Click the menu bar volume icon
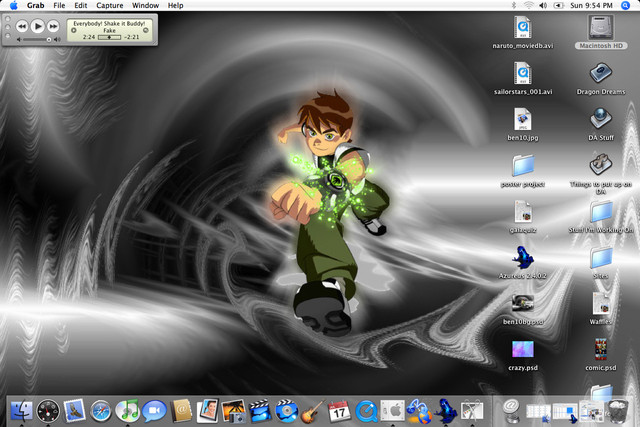Screen dimensions: 640x427 pos(543,5)
